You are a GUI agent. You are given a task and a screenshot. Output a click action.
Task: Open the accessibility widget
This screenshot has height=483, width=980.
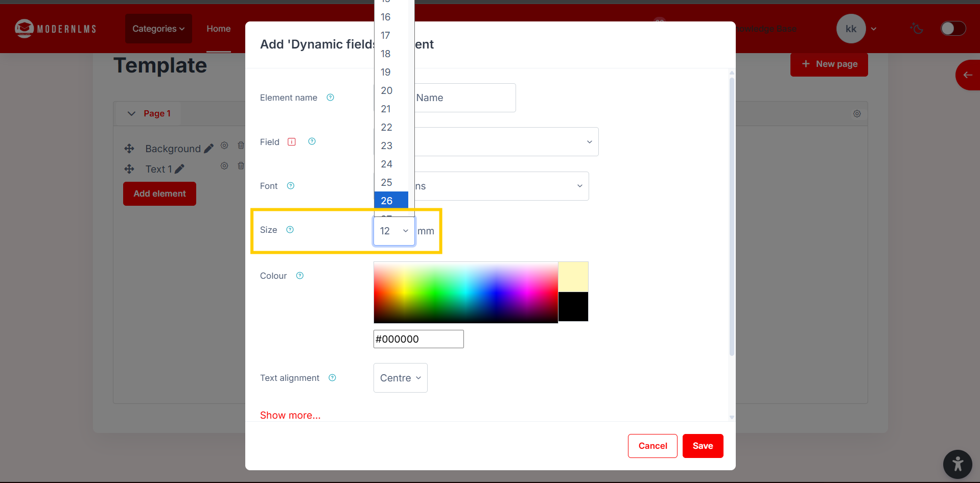click(x=958, y=464)
